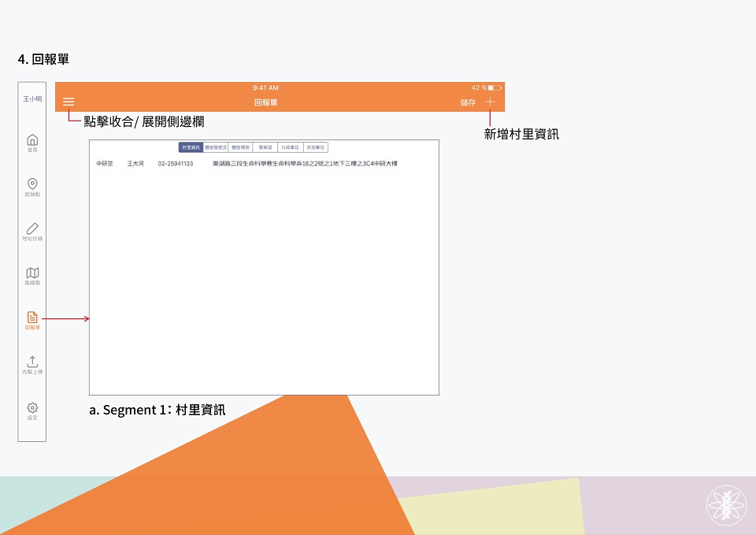Go to 首頁 home icon in sidebar
756x535 pixels.
pos(32,143)
